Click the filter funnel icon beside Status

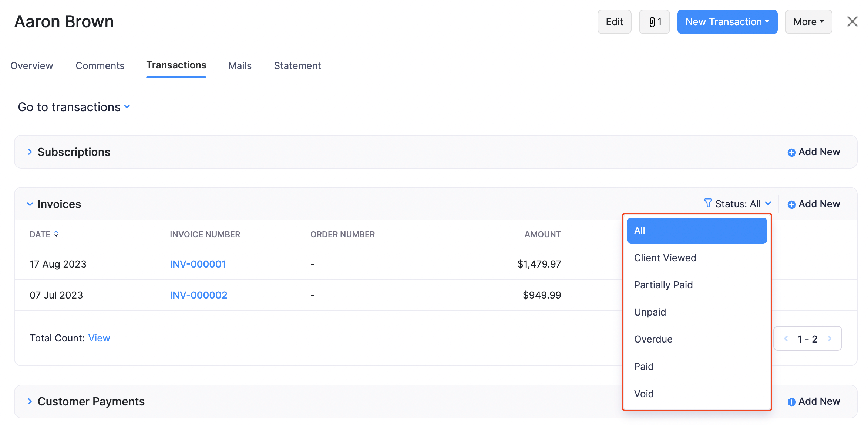pos(708,203)
